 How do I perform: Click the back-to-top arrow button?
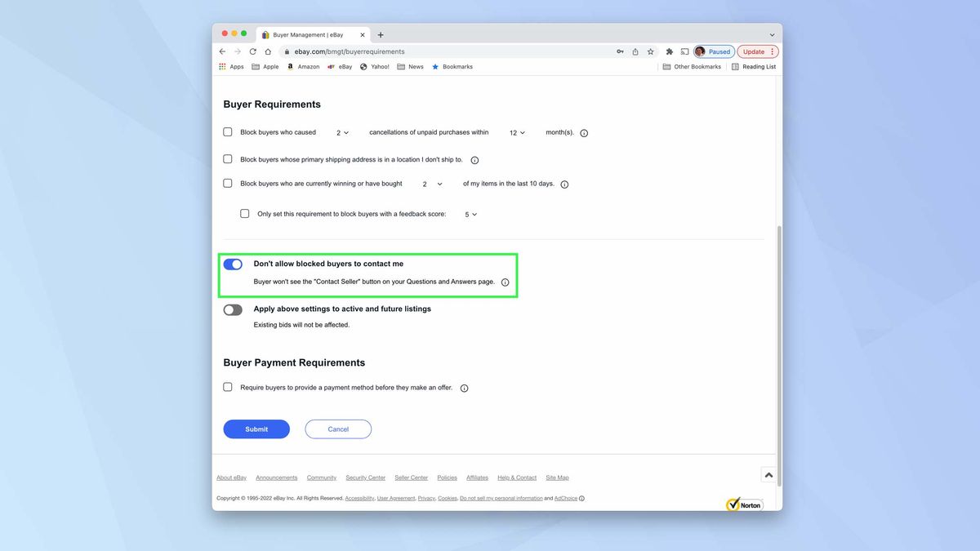[x=768, y=475]
